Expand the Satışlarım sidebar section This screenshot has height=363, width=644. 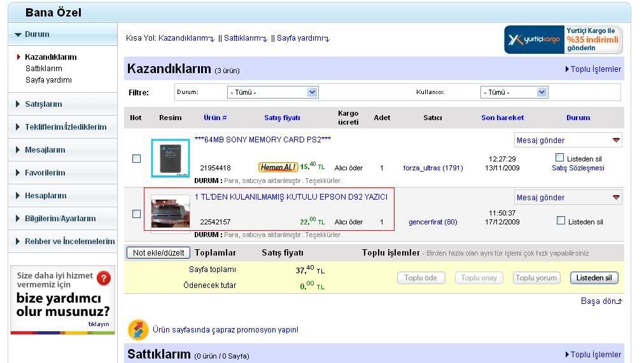(x=63, y=104)
